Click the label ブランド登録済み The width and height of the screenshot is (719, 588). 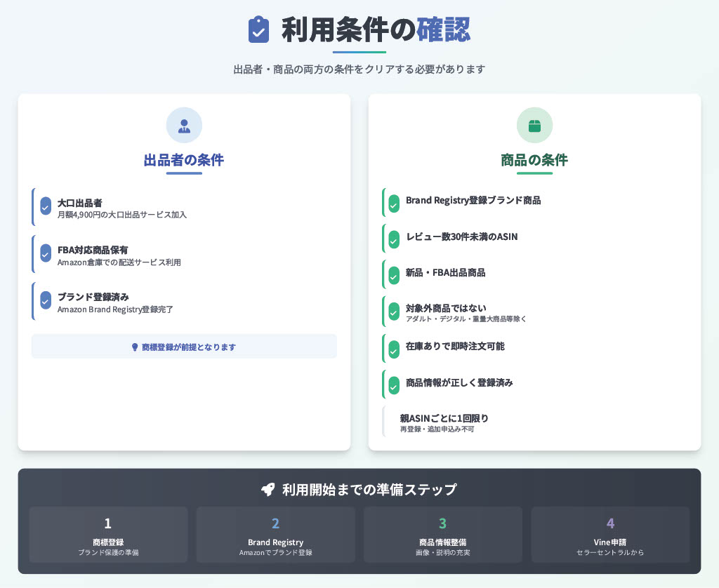93,297
